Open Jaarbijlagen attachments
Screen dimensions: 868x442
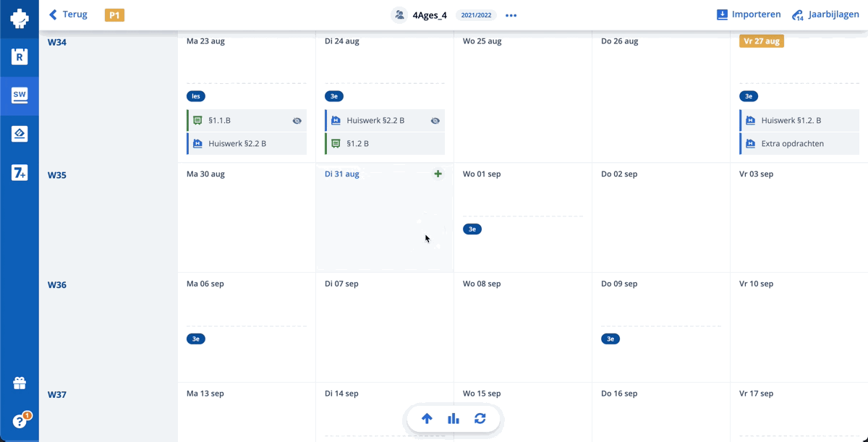825,14
